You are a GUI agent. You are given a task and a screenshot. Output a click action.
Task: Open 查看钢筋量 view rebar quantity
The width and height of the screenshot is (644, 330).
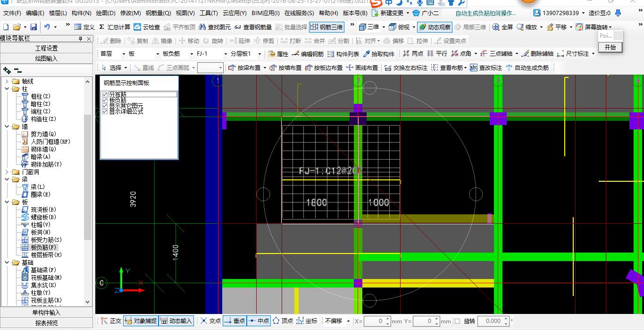(x=253, y=27)
